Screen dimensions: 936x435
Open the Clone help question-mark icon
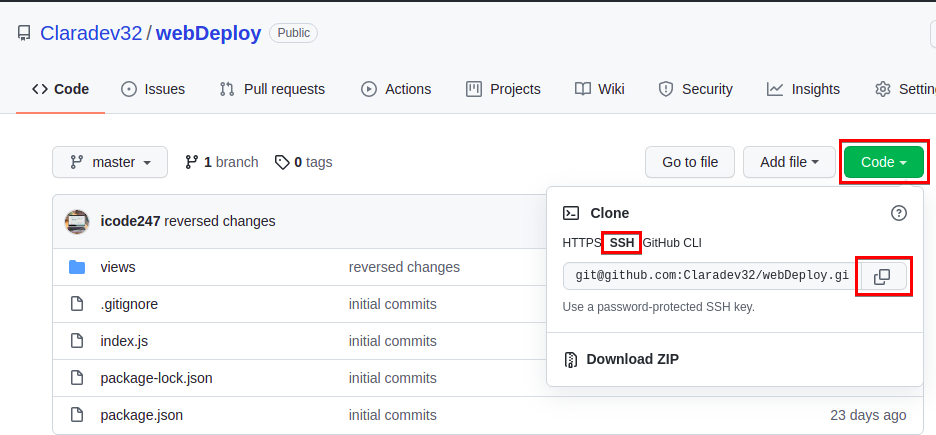(898, 213)
